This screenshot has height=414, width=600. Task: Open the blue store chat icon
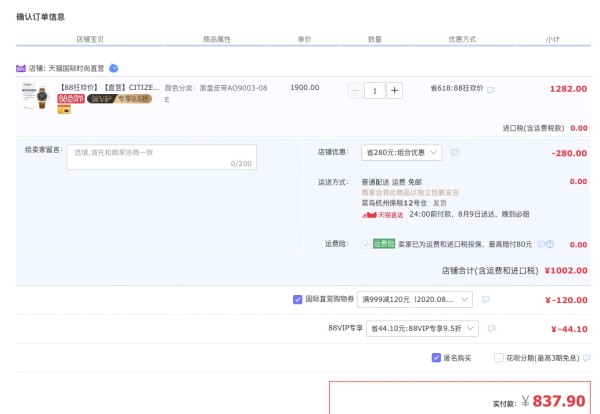[x=114, y=68]
